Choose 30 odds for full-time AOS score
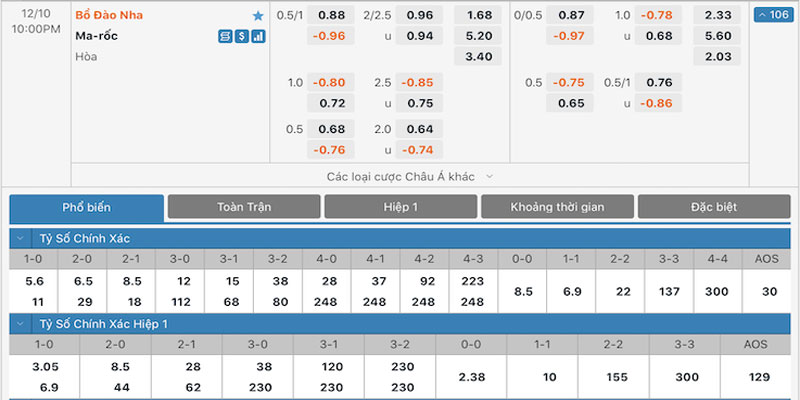The width and height of the screenshot is (800, 400). tap(767, 292)
